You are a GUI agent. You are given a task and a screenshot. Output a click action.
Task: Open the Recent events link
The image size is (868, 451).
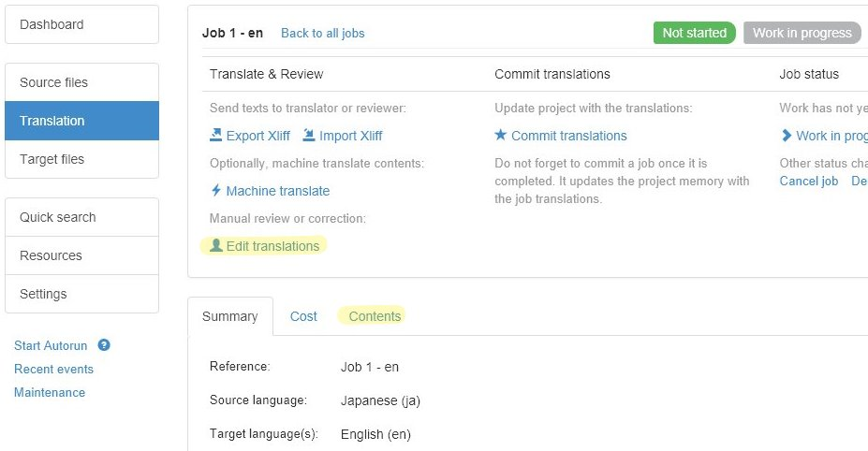click(53, 369)
